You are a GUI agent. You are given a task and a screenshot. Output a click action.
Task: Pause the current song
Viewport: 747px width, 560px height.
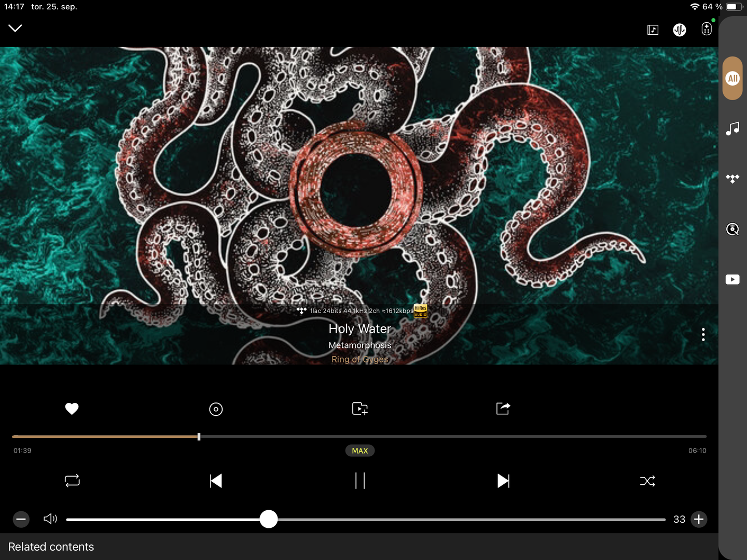tap(360, 481)
